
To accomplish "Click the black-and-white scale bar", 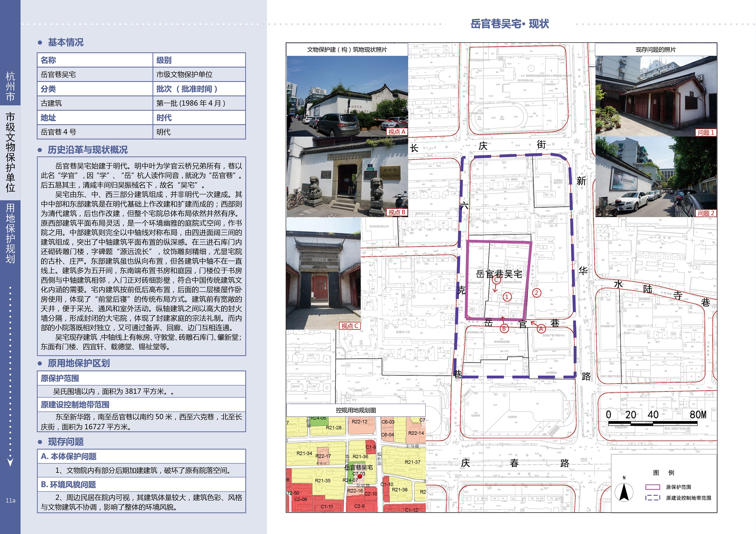I will coord(653,423).
